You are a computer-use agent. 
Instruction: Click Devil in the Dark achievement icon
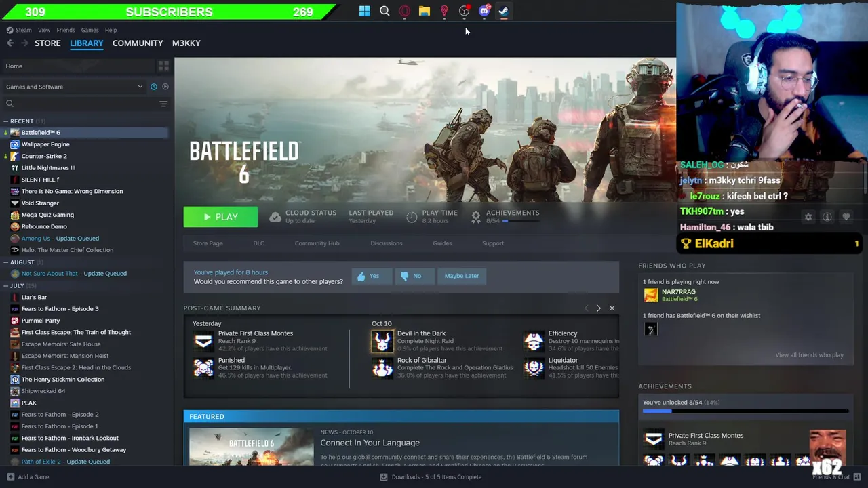(382, 341)
